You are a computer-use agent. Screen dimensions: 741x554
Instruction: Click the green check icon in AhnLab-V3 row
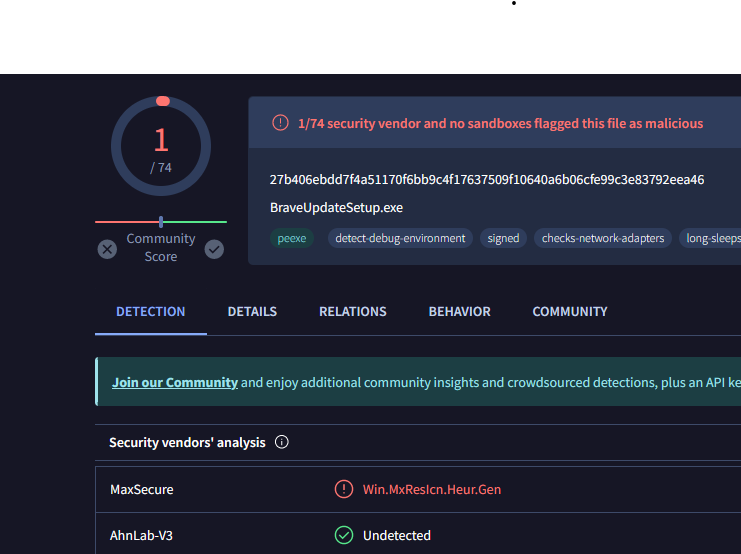click(x=344, y=535)
